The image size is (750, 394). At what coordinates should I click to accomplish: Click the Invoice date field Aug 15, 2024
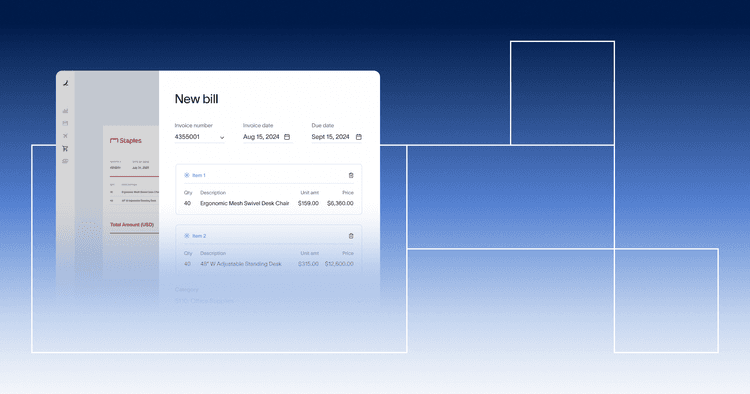[x=267, y=137]
